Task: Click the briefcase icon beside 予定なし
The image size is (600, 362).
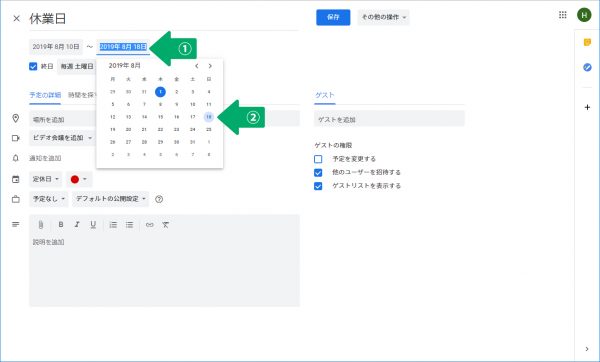Action: pyautogui.click(x=16, y=199)
